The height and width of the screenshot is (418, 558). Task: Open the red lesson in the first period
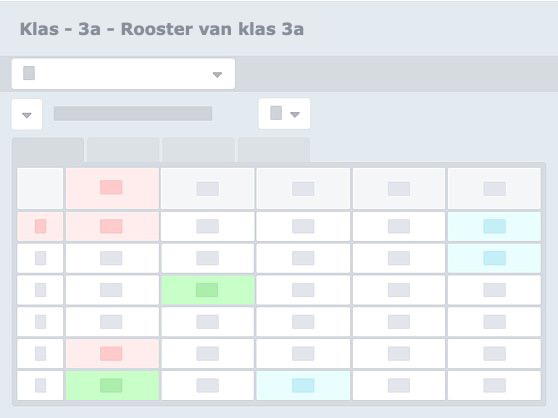coord(112,226)
